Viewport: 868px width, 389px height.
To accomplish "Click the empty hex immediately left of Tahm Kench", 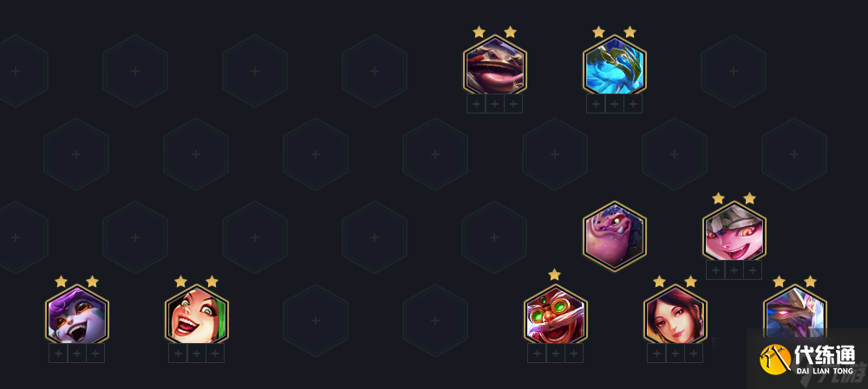I will 375,71.
